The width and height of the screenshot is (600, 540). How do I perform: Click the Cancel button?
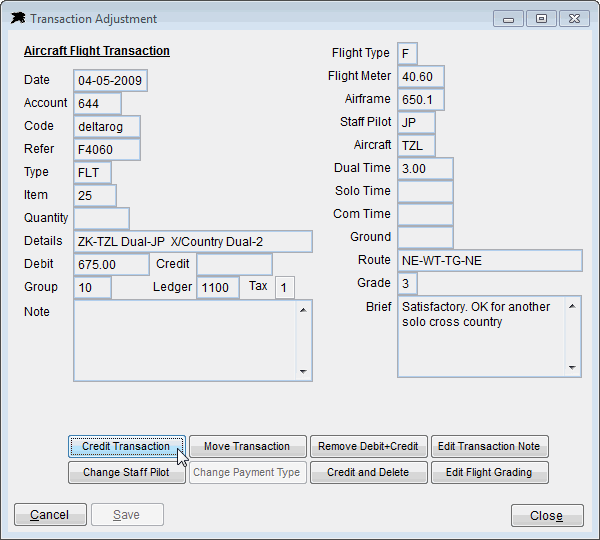point(50,515)
